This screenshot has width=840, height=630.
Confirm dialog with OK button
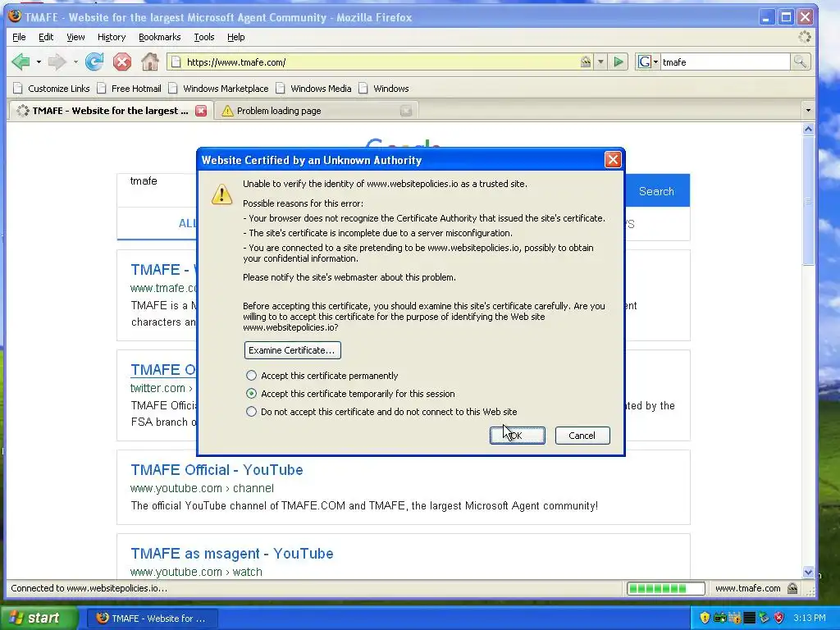coord(518,436)
